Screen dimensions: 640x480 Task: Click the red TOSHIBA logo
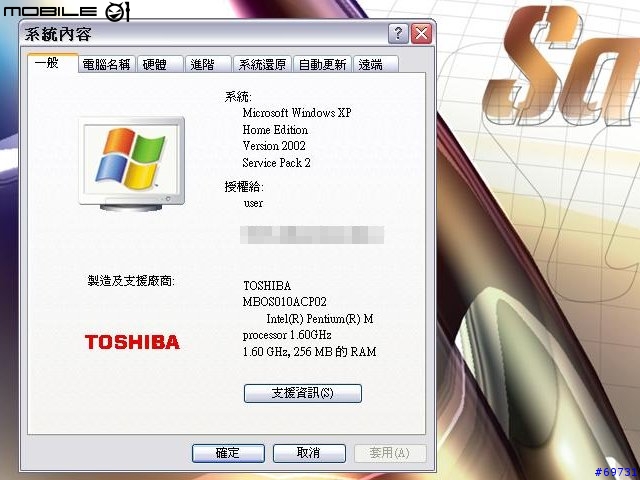tap(132, 342)
